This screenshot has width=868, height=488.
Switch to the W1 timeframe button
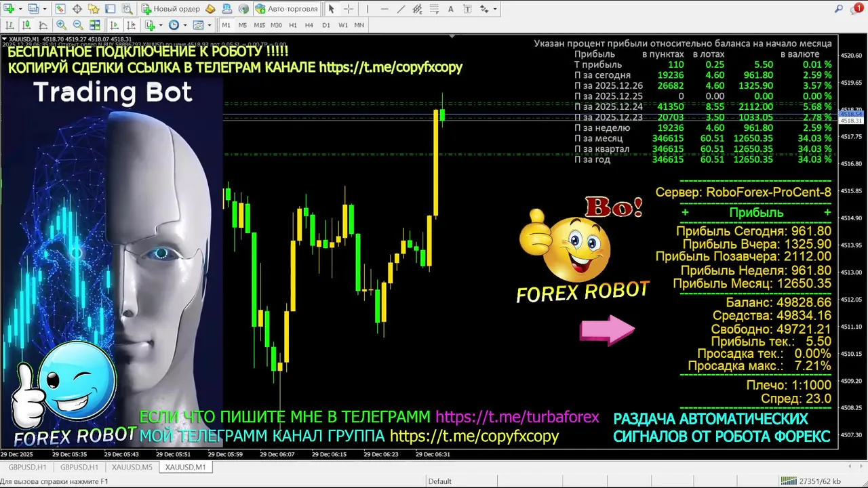[x=343, y=25]
